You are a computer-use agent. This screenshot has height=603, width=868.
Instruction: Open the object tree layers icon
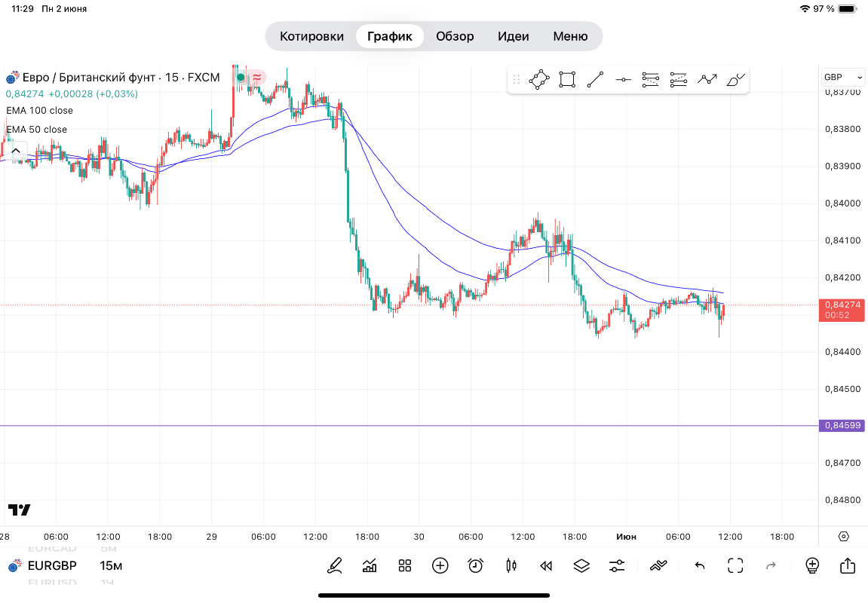pos(581,565)
